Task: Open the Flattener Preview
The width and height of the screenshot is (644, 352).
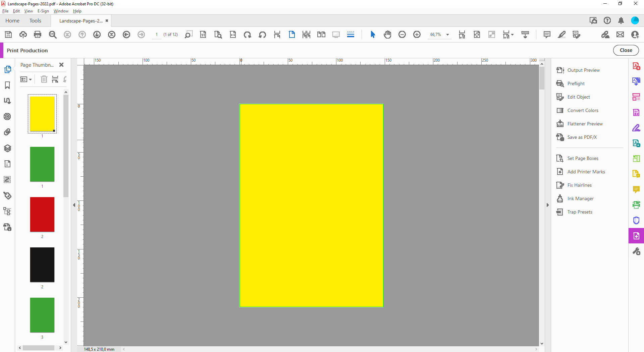Action: pos(585,123)
